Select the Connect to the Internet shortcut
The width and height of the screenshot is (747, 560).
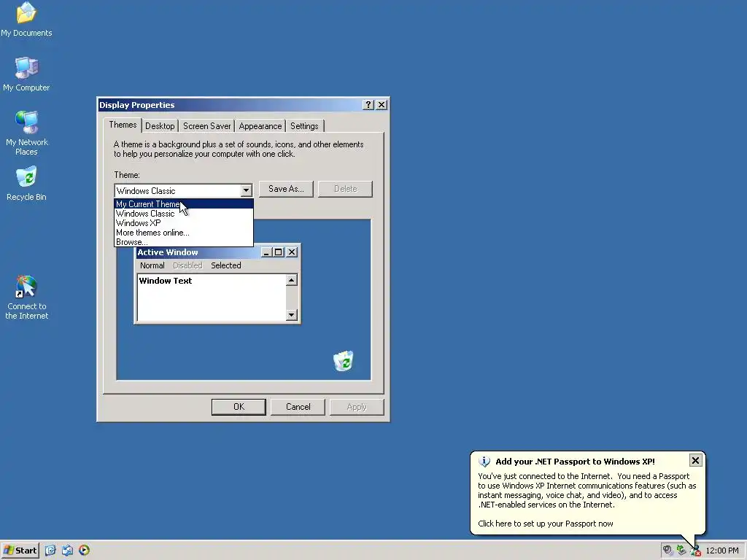(x=27, y=297)
